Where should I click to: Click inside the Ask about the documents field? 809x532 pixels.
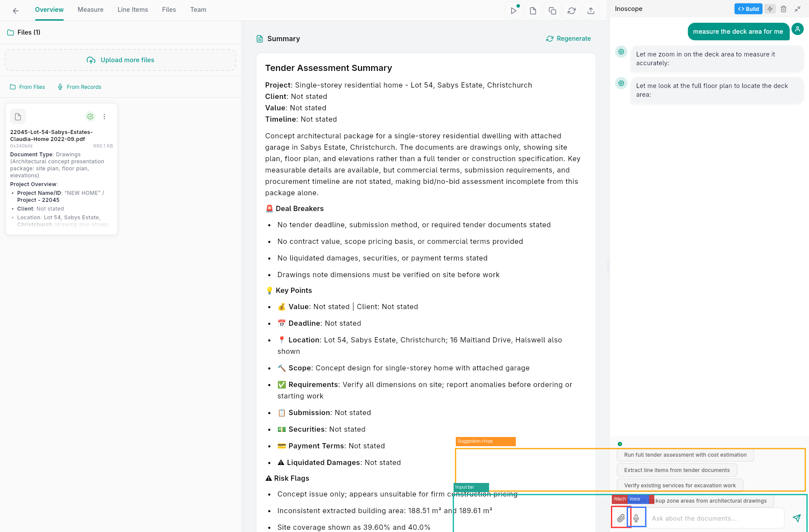[x=714, y=518]
